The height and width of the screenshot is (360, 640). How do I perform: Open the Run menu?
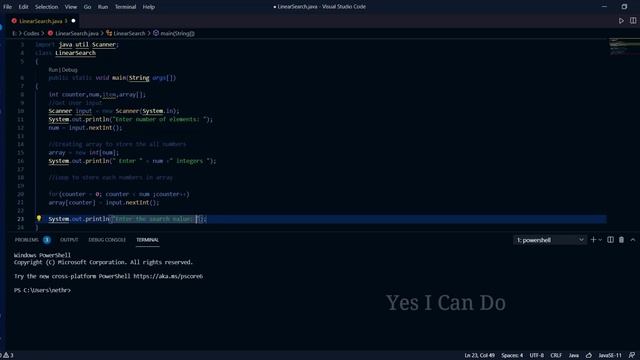103,7
